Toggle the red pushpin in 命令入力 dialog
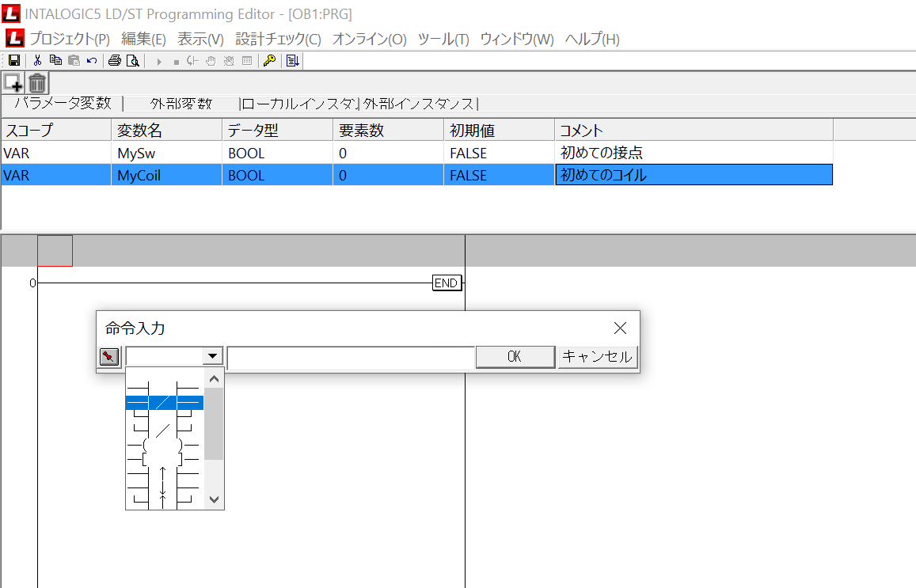The width and height of the screenshot is (916, 588). click(109, 357)
